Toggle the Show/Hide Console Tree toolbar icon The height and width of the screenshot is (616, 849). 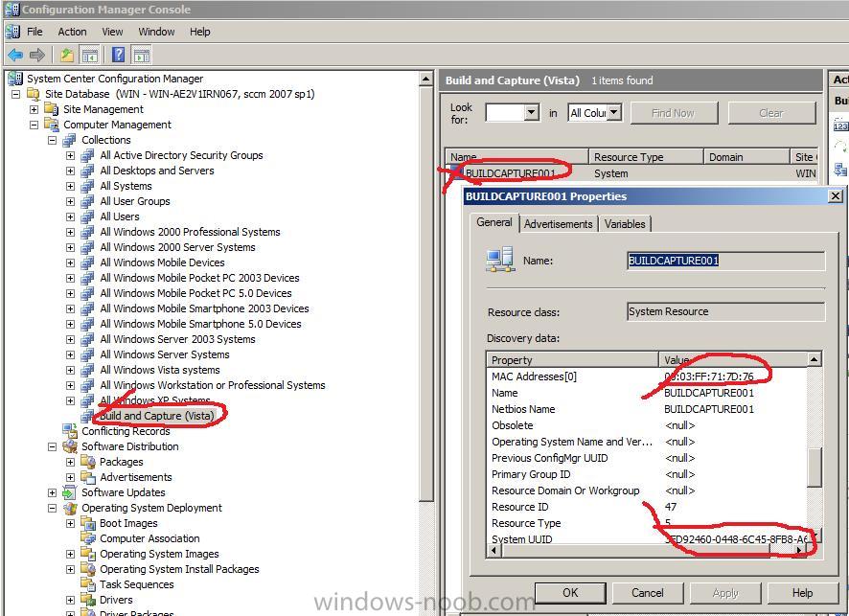tap(89, 55)
